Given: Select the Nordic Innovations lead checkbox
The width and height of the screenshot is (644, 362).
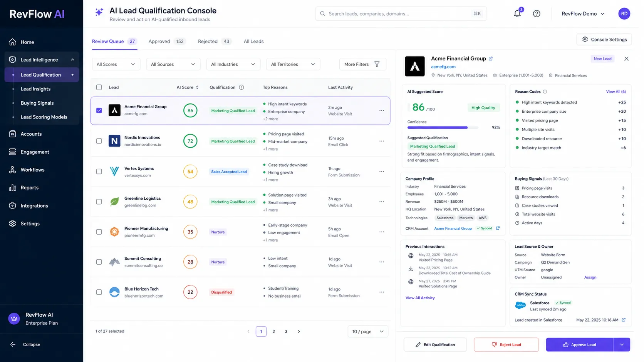Looking at the screenshot, I should coord(99,141).
